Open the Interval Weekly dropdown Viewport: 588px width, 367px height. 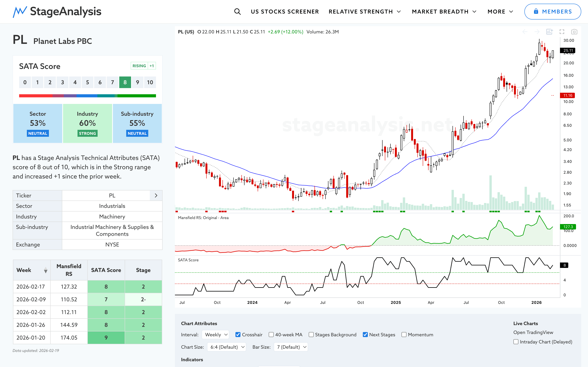216,335
